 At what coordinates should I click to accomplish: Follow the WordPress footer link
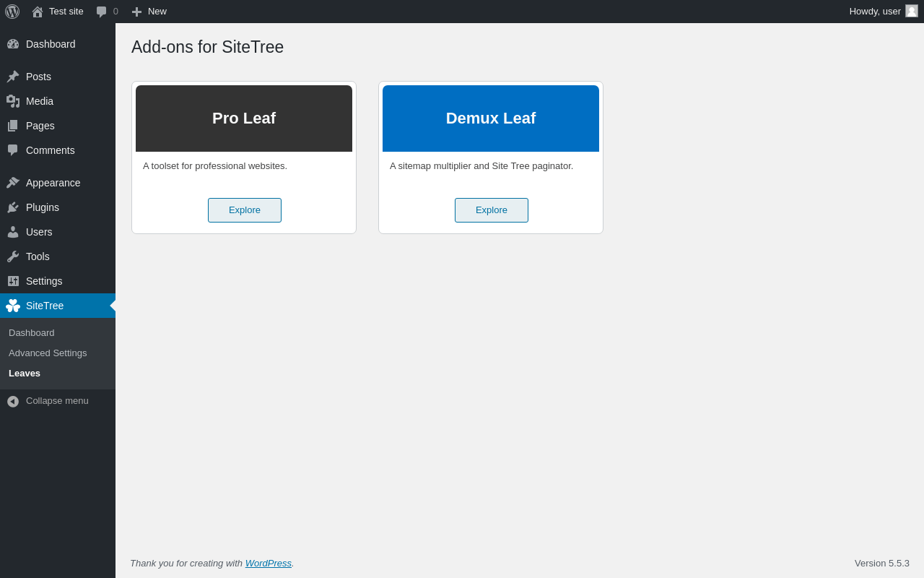(x=269, y=564)
